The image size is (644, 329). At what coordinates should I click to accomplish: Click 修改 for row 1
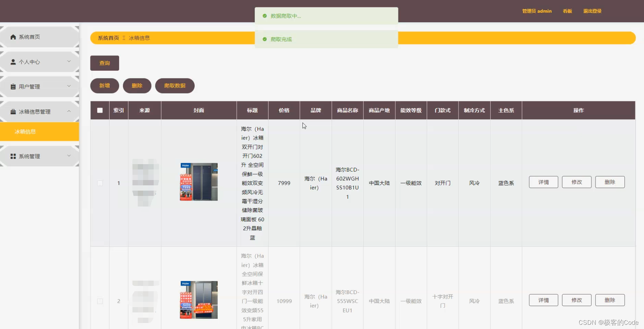pyautogui.click(x=577, y=182)
